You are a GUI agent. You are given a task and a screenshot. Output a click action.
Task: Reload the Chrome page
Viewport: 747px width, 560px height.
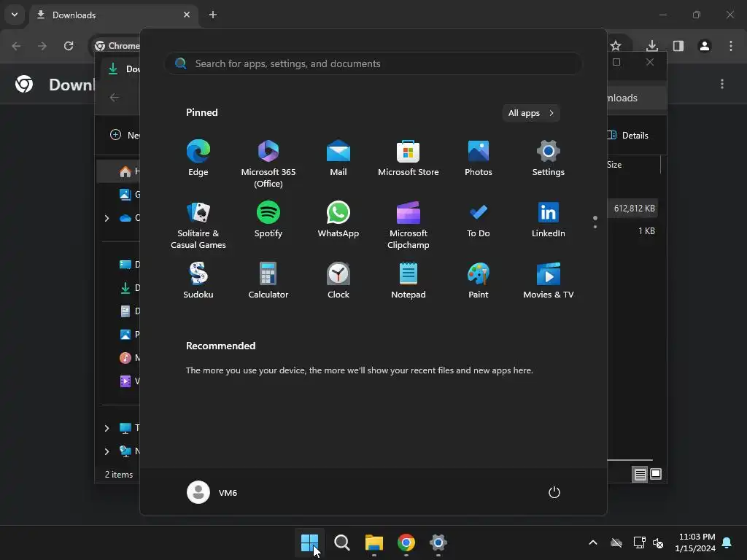coord(69,46)
